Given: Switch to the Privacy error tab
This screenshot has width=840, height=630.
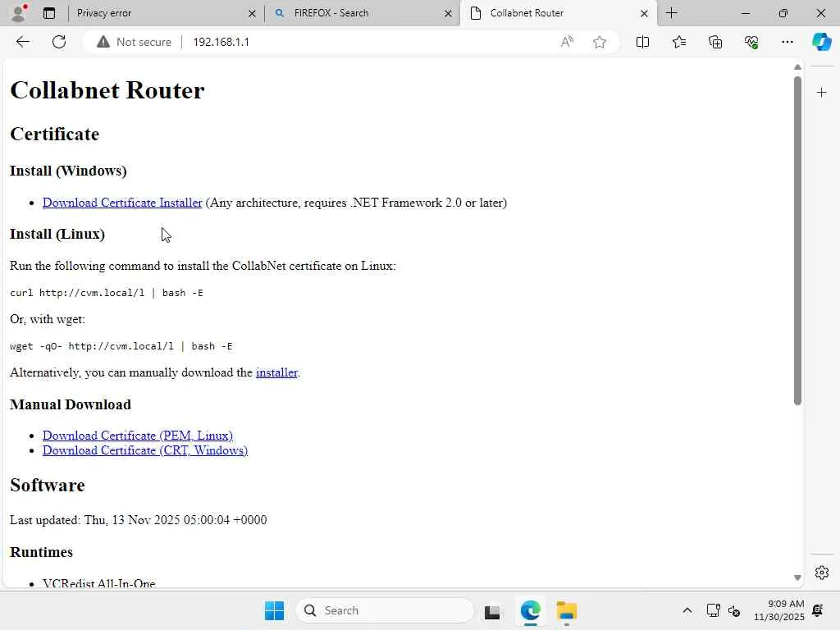Looking at the screenshot, I should point(165,13).
